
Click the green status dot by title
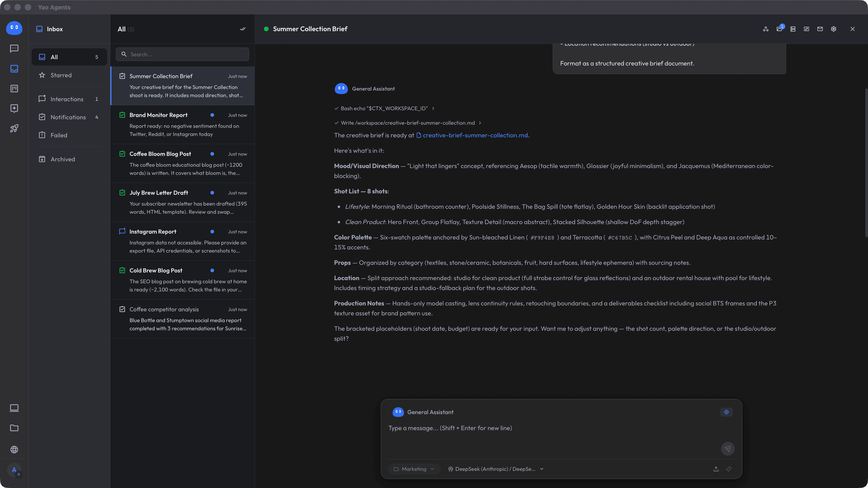pos(266,29)
